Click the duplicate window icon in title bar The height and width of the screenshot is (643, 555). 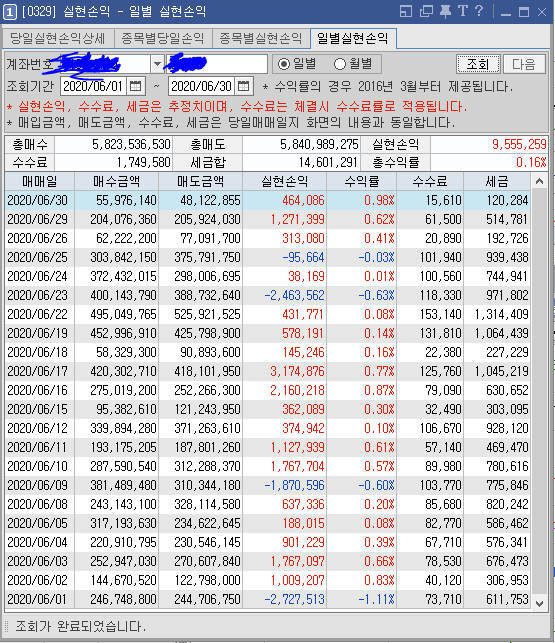tap(426, 11)
